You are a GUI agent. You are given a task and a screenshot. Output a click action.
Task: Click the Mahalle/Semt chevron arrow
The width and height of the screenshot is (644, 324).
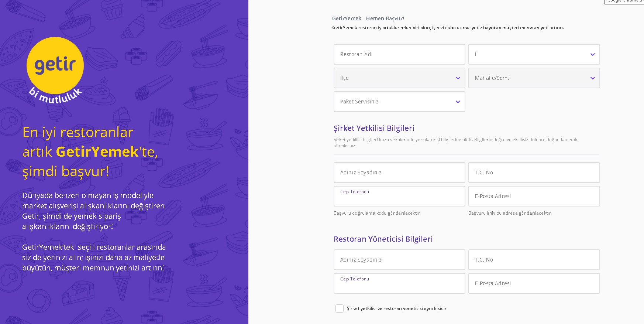[592, 78]
